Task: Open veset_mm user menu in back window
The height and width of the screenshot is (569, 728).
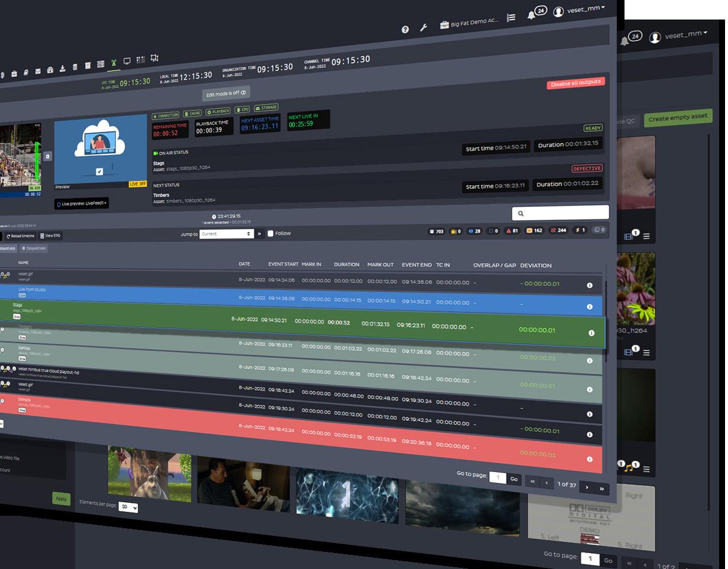Action: tap(678, 35)
